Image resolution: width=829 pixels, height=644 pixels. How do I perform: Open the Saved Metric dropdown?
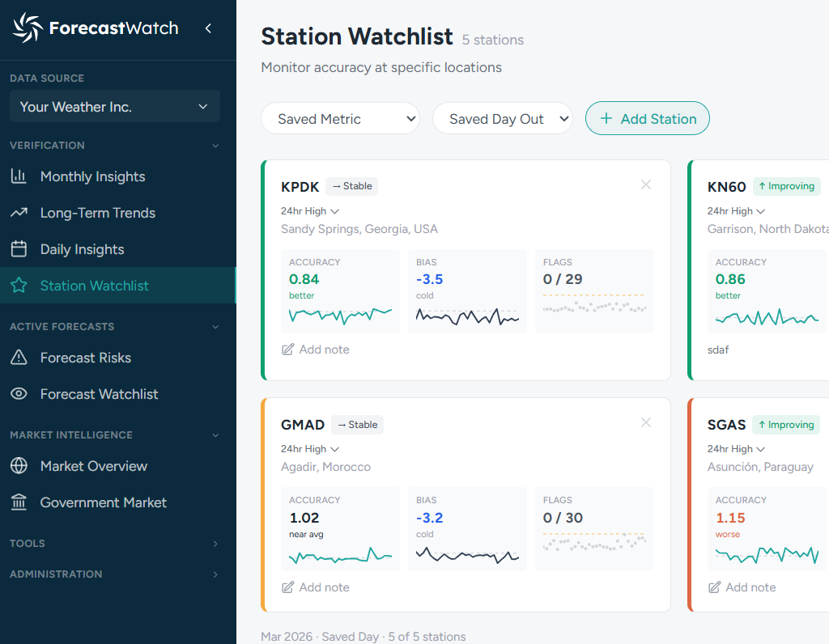340,118
